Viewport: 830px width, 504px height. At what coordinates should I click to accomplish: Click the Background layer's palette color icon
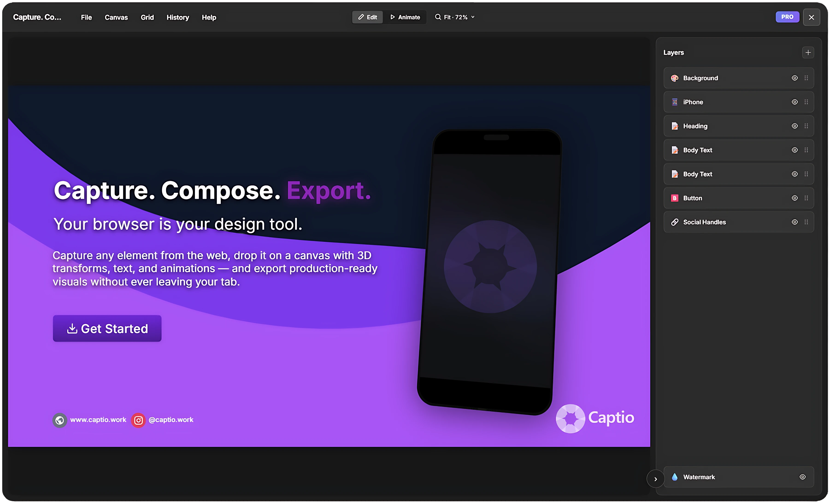pos(675,78)
